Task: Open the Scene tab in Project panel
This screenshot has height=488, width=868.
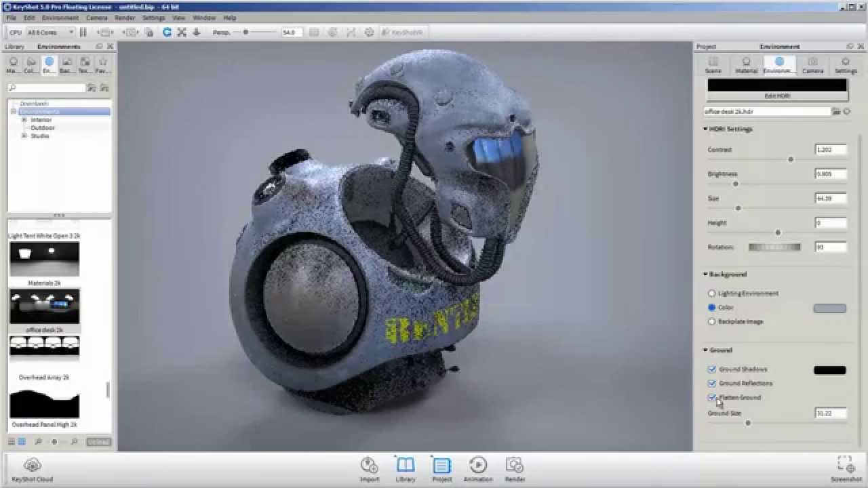Action: point(713,65)
